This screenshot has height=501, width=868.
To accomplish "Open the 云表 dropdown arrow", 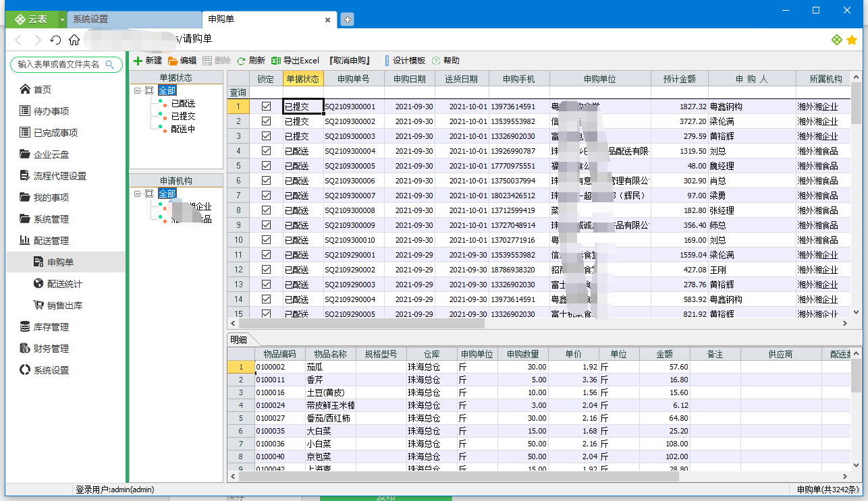I will [x=62, y=20].
